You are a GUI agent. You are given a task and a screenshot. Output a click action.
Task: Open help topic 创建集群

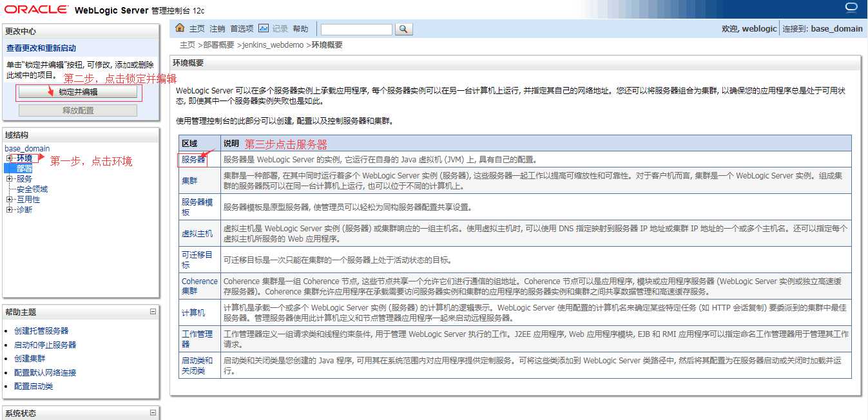[x=30, y=358]
